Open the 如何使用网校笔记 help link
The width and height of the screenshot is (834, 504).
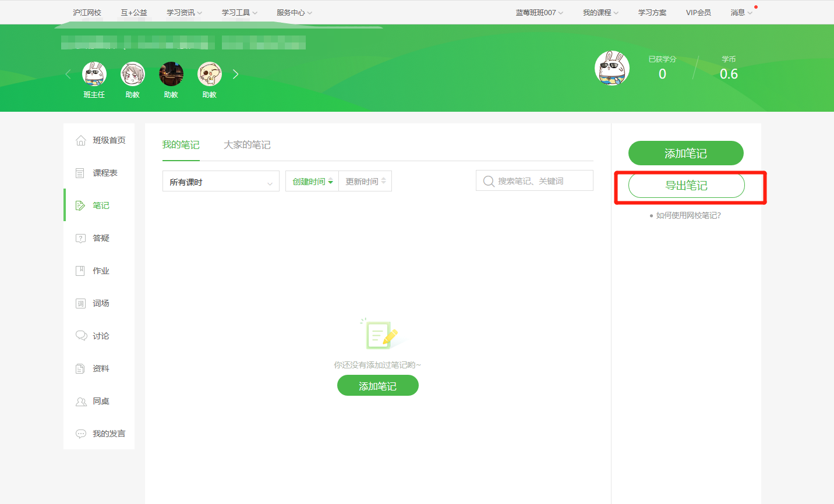click(x=688, y=215)
